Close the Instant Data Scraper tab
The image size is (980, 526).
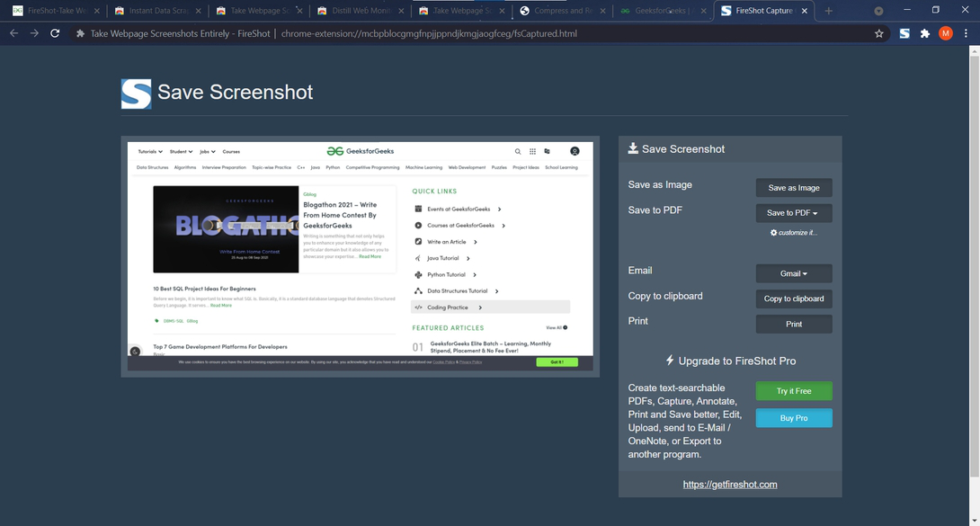(x=198, y=11)
